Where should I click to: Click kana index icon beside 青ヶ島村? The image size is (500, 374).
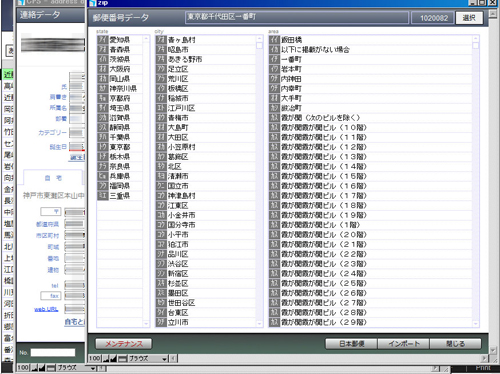pyautogui.click(x=161, y=40)
